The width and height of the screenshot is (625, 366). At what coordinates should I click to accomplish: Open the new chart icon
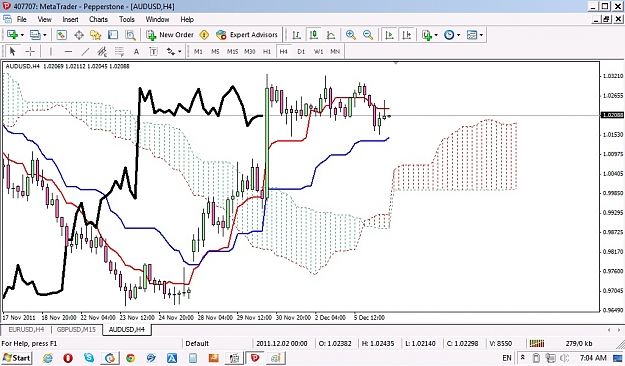point(12,35)
